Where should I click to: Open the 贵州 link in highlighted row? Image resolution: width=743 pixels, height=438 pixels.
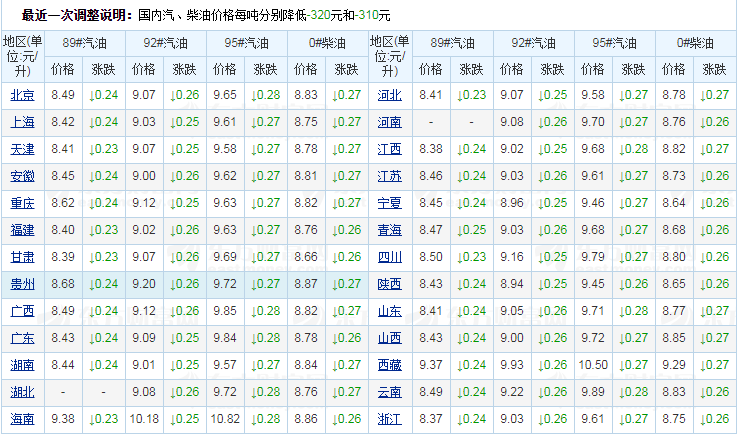tap(22, 284)
